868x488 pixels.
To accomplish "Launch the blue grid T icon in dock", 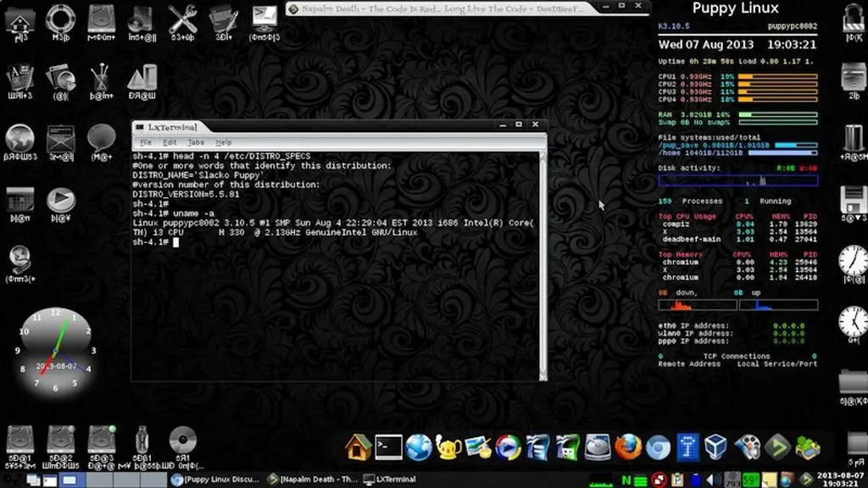I will 687,447.
